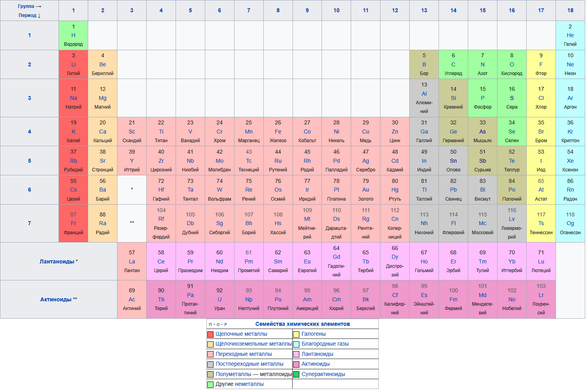Open the uranium U element link
The width and height of the screenshot is (588, 391).
tap(219, 299)
